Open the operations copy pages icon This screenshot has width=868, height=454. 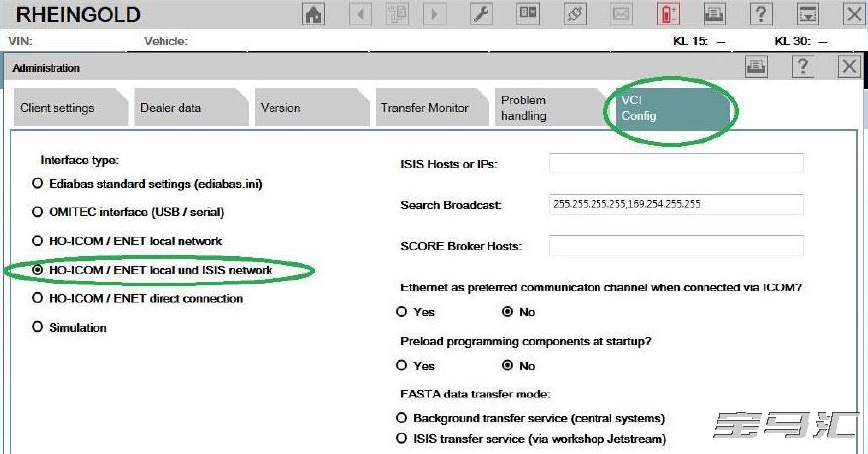(x=397, y=13)
